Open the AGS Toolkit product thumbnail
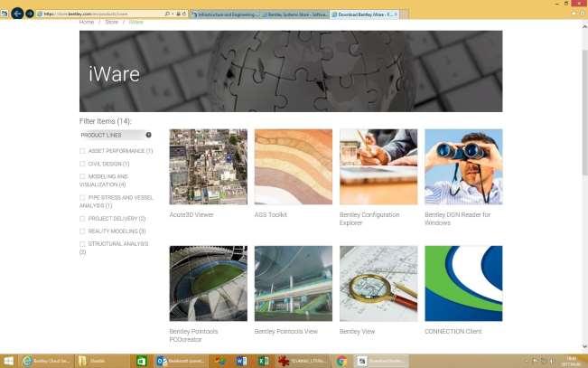This screenshot has width=588, height=368. click(x=294, y=166)
